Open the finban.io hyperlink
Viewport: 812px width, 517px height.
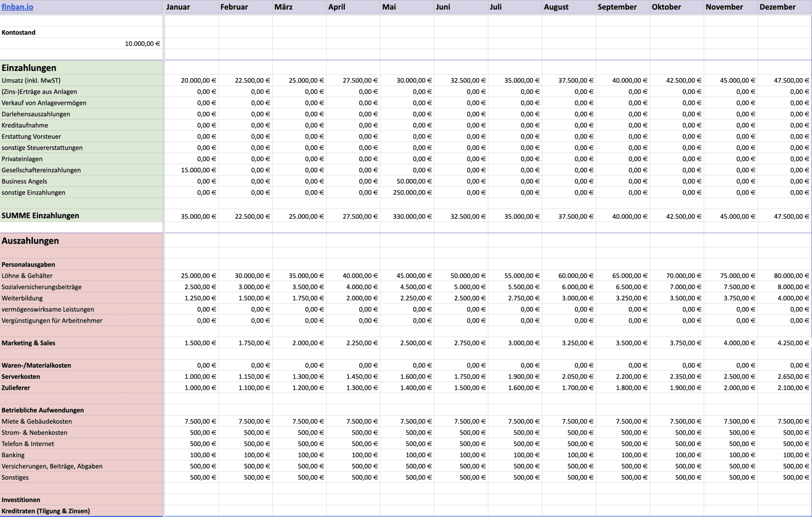(x=17, y=7)
